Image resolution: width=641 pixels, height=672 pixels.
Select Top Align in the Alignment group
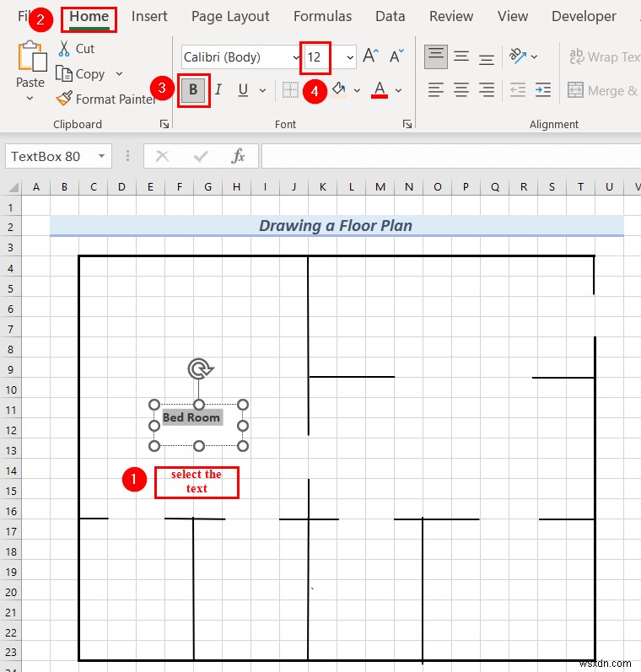(x=436, y=56)
